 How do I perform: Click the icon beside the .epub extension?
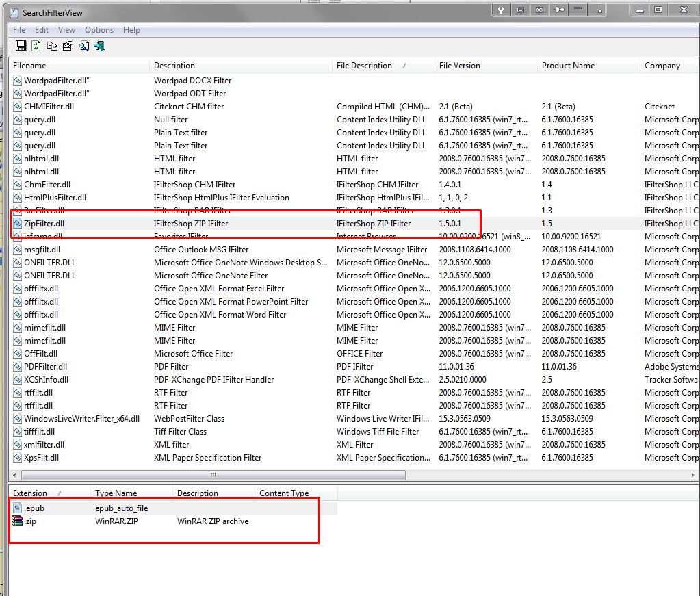click(17, 508)
